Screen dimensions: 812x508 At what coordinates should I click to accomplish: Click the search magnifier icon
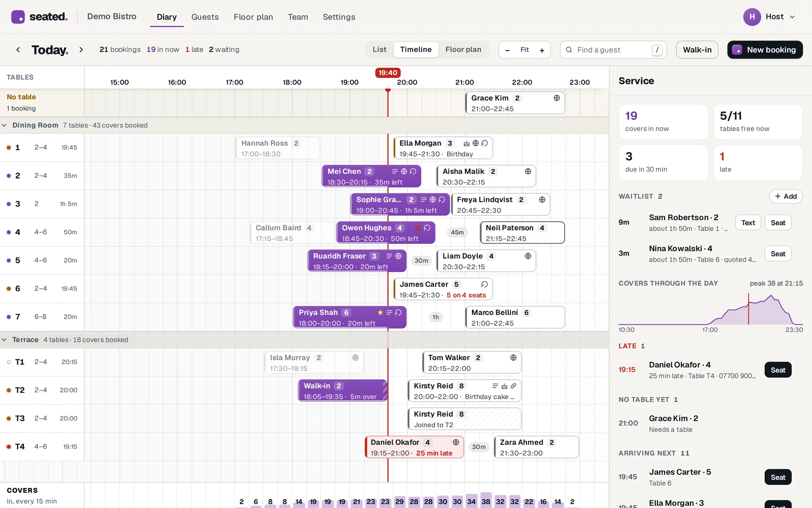(569, 50)
